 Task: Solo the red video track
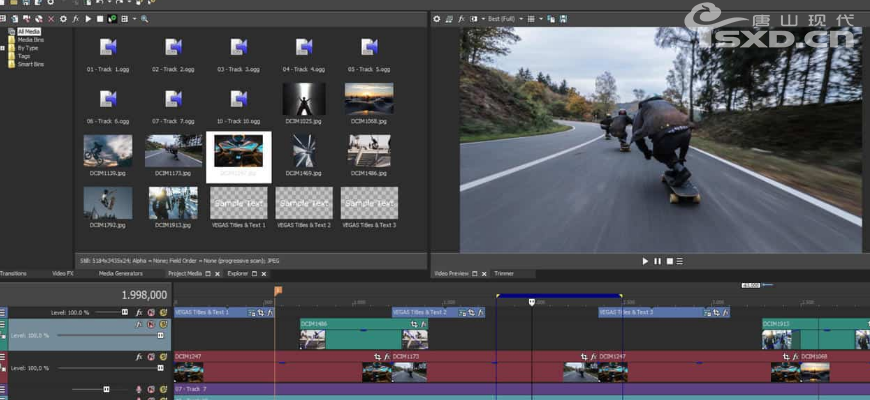pos(163,357)
